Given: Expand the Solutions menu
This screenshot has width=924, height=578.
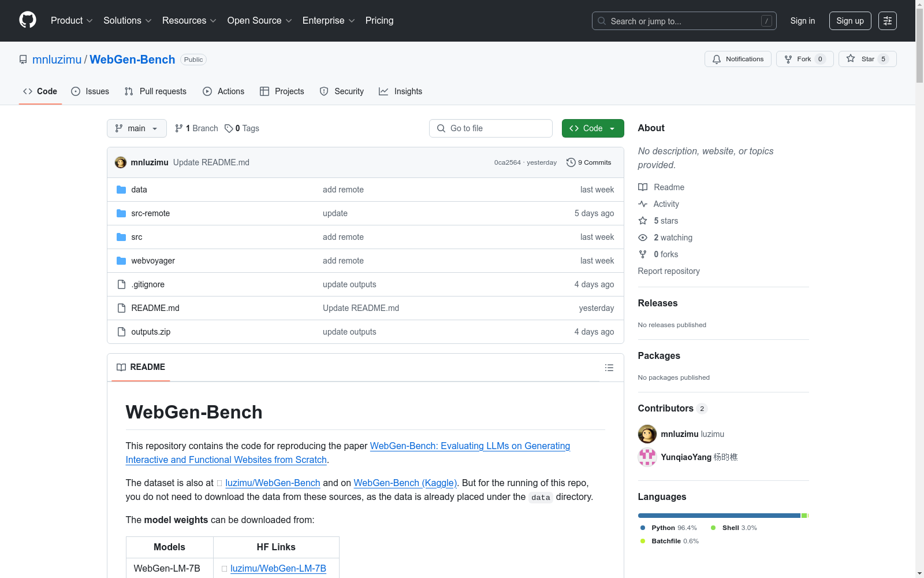Looking at the screenshot, I should coord(128,21).
